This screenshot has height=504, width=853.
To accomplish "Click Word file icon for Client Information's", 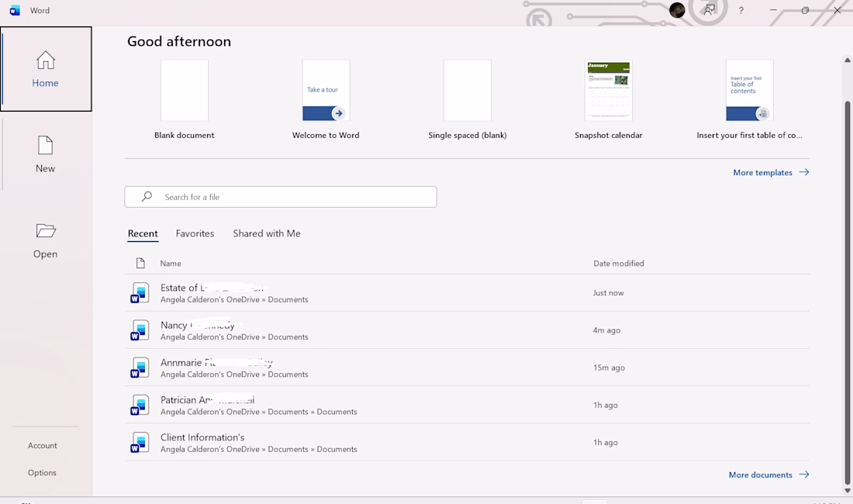I will (x=140, y=443).
